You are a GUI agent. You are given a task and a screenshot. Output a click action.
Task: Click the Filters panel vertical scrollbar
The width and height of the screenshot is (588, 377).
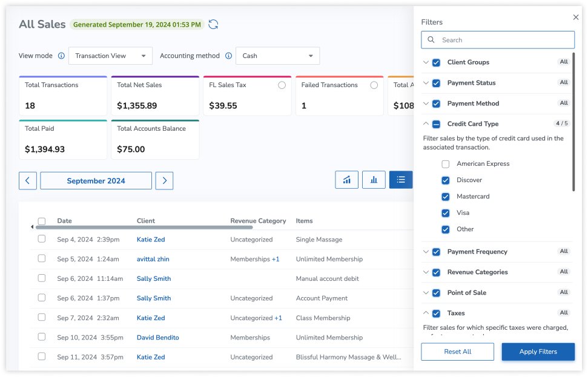(x=573, y=122)
